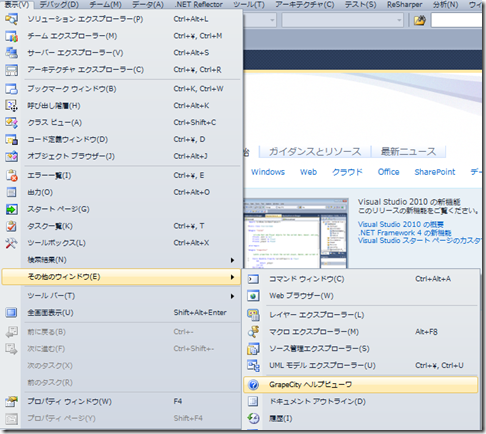Switch to ガイダンスとリソース tab
This screenshot has width=486, height=434.
(315, 152)
